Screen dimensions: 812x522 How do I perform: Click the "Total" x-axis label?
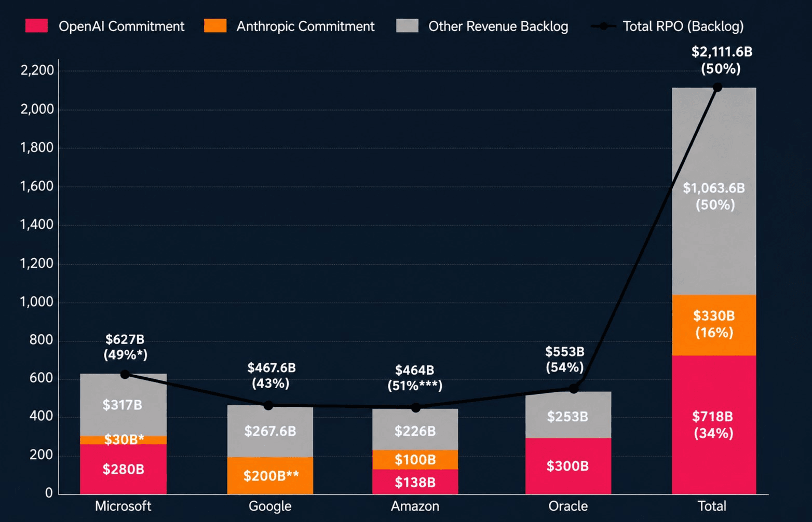coord(712,506)
